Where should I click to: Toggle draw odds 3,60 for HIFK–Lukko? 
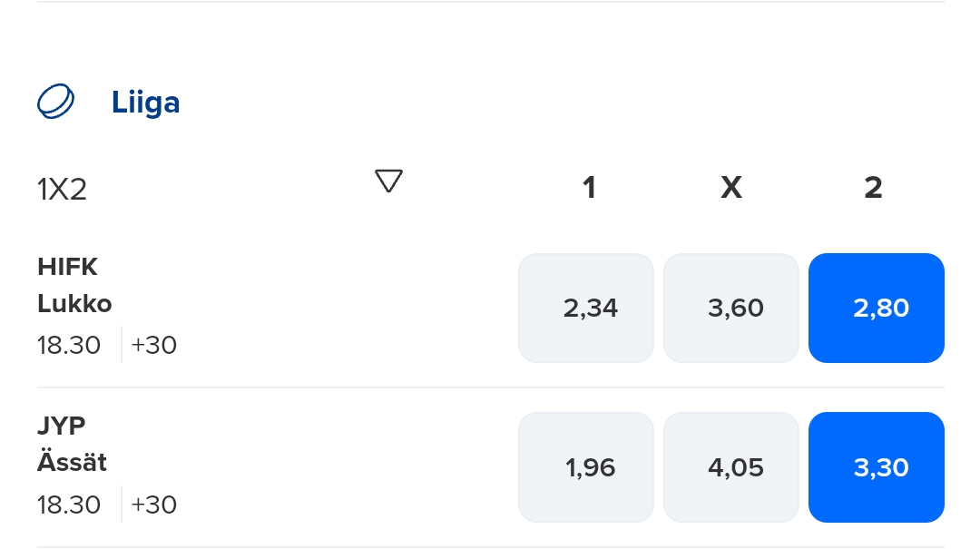(x=731, y=308)
